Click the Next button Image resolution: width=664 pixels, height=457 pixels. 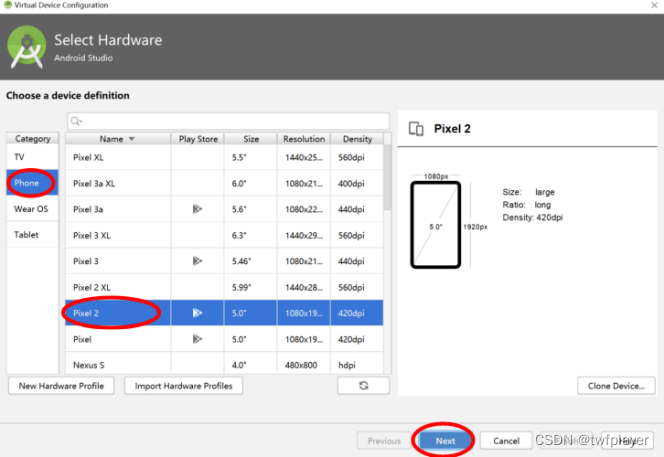point(445,441)
